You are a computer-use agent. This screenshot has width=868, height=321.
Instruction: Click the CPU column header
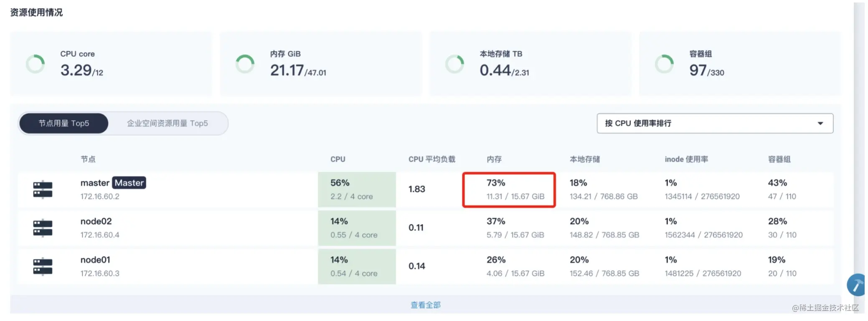pos(338,159)
